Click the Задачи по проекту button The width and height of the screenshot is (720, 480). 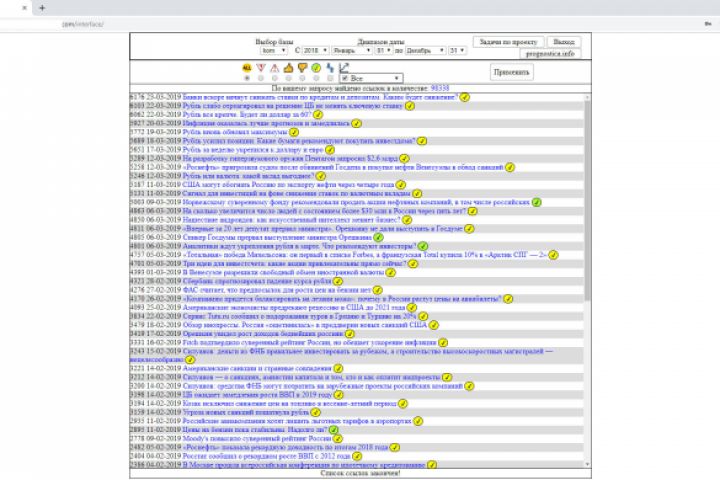pos(509,42)
